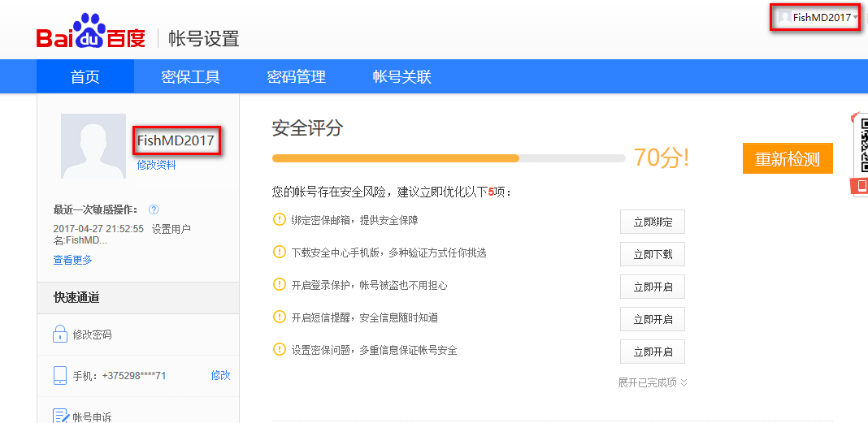Expand the 展开已完成项 list

[653, 382]
